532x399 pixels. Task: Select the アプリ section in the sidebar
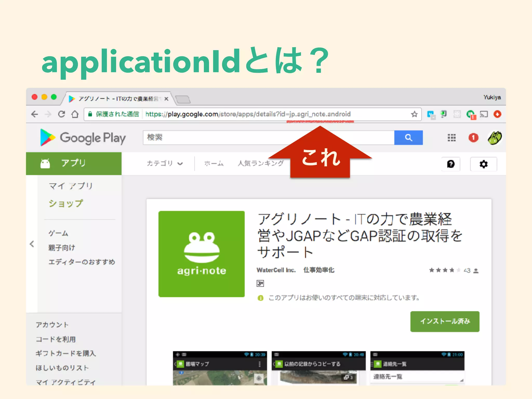click(74, 164)
